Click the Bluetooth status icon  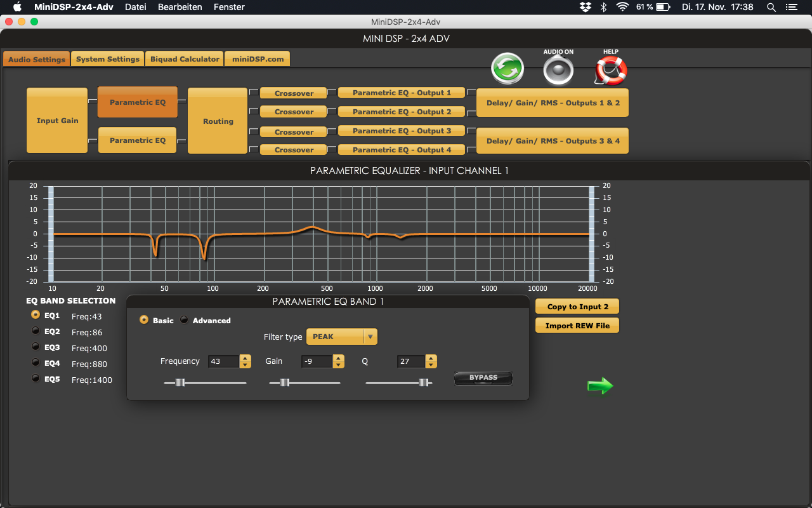click(604, 7)
